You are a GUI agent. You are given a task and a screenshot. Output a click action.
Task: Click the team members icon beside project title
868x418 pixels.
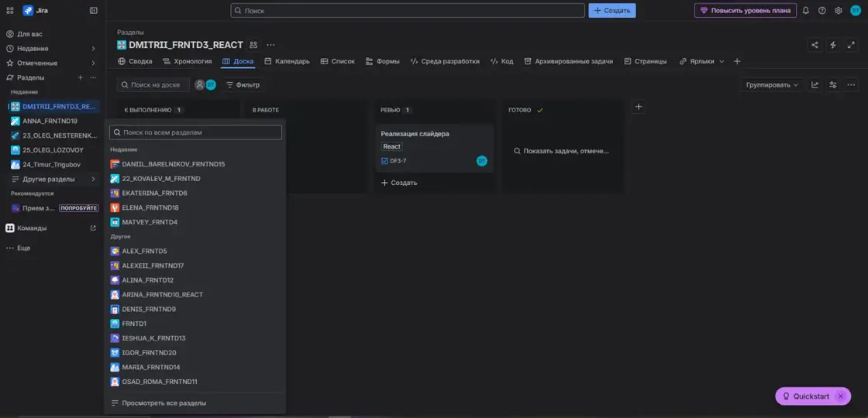253,45
